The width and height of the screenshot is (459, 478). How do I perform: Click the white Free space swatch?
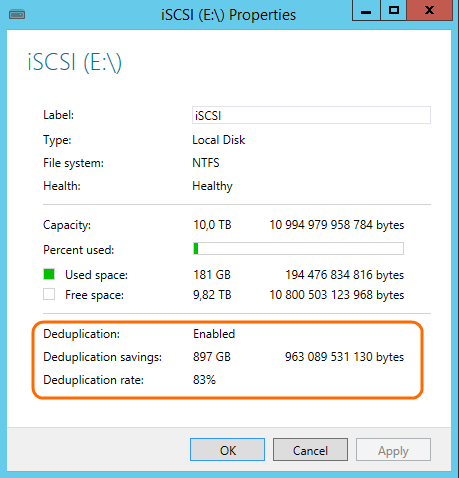(x=49, y=294)
